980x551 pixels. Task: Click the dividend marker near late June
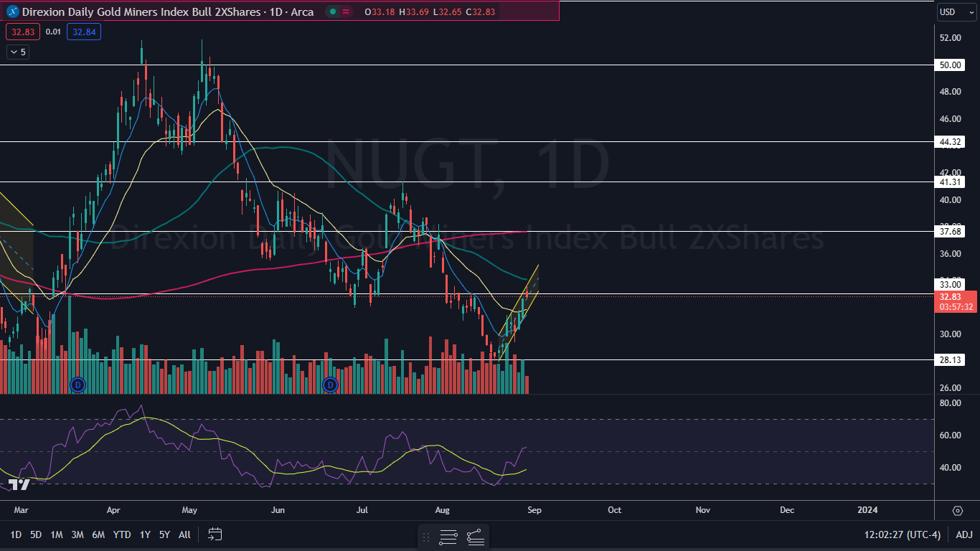(330, 385)
